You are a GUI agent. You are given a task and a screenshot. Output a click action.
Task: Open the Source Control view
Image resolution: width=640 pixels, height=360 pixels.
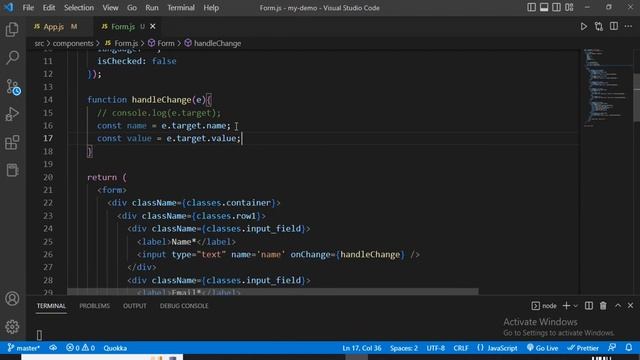tap(13, 87)
